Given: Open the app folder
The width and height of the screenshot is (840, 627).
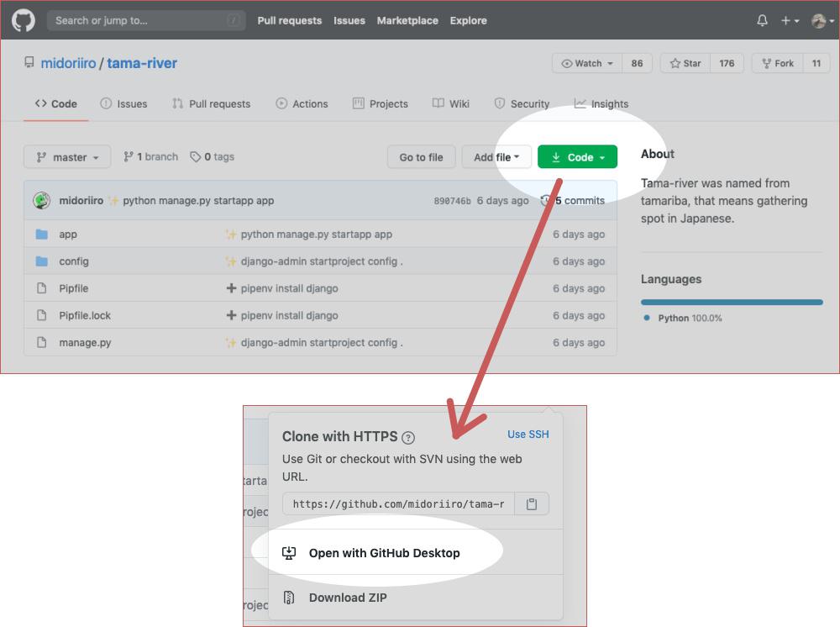Looking at the screenshot, I should tap(68, 234).
